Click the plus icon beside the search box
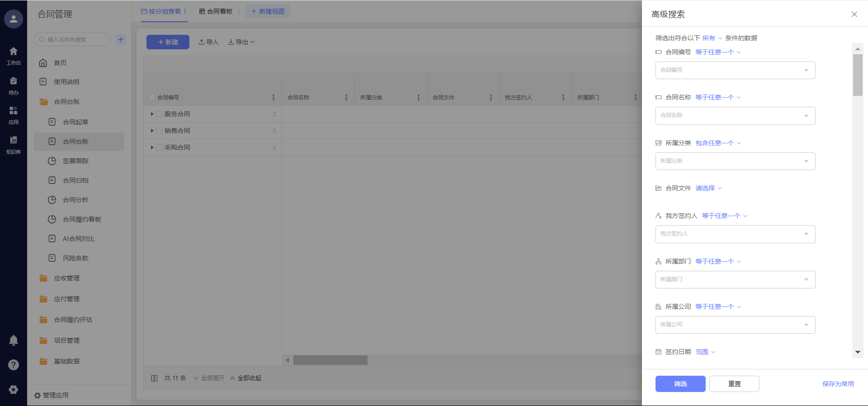 (121, 39)
